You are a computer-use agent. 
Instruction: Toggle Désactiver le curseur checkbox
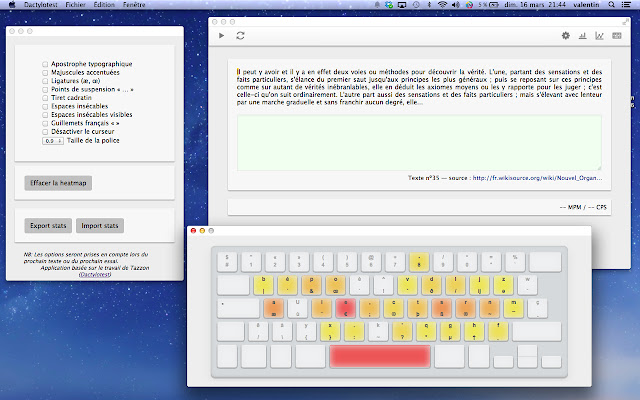[45, 132]
